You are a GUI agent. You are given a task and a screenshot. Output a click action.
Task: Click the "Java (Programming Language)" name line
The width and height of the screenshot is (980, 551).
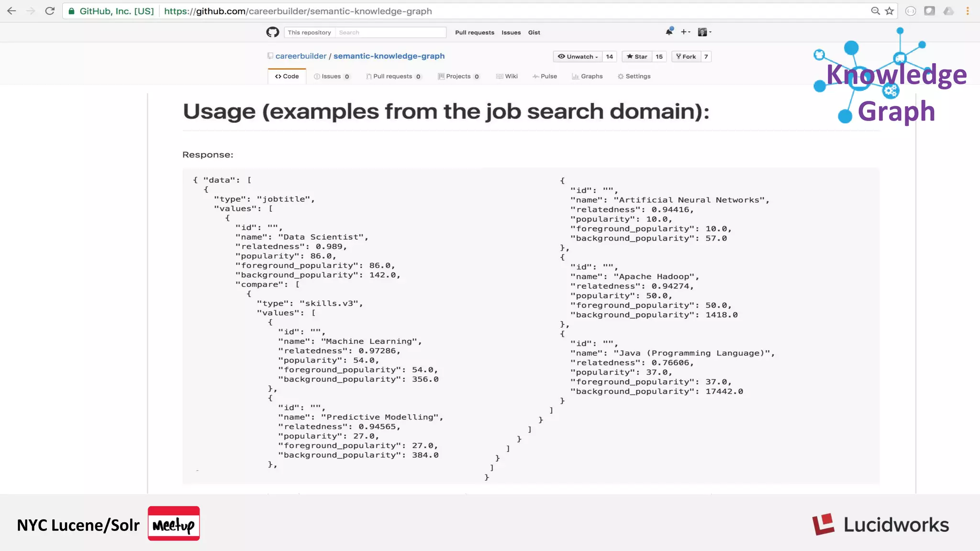coord(672,353)
